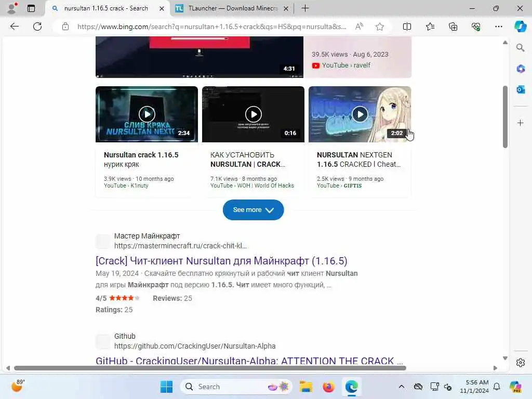
Task: Open the Copilot preview taskbar icon
Action: pyautogui.click(x=515, y=387)
